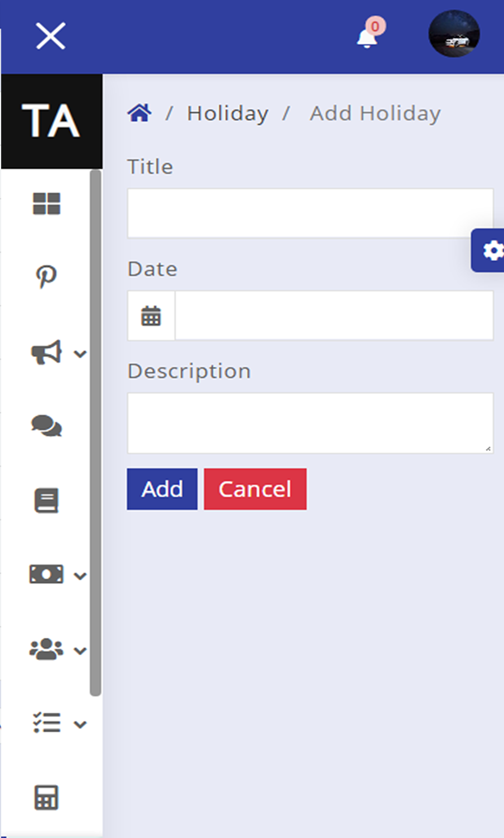Click the megaphone announcements icon
Image resolution: width=504 pixels, height=838 pixels.
(x=46, y=352)
